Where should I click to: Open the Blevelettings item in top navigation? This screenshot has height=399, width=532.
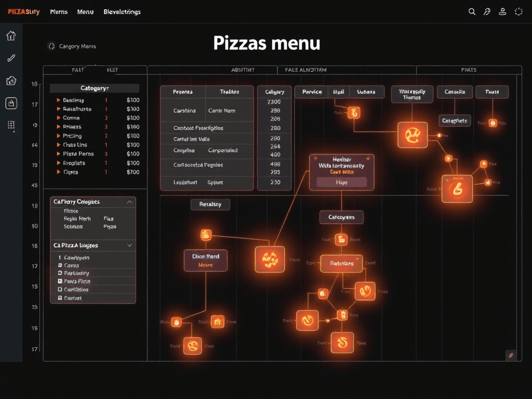122,11
